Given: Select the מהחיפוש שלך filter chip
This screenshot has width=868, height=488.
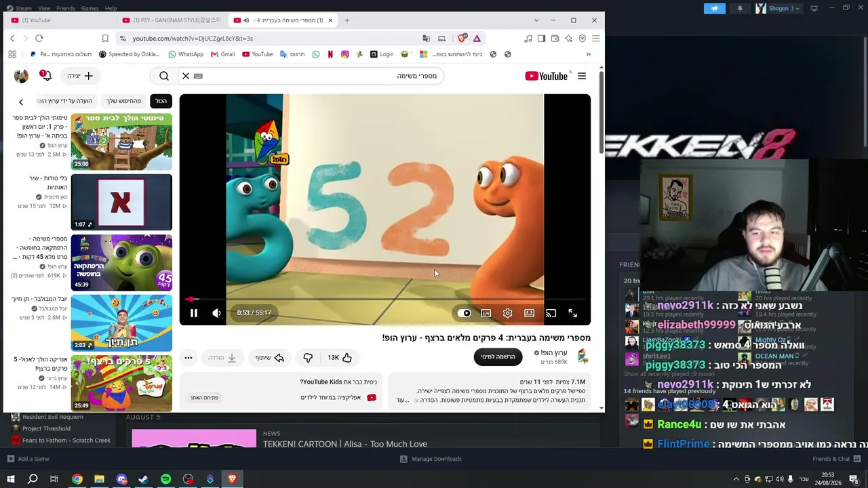Looking at the screenshot, I should pyautogui.click(x=123, y=101).
